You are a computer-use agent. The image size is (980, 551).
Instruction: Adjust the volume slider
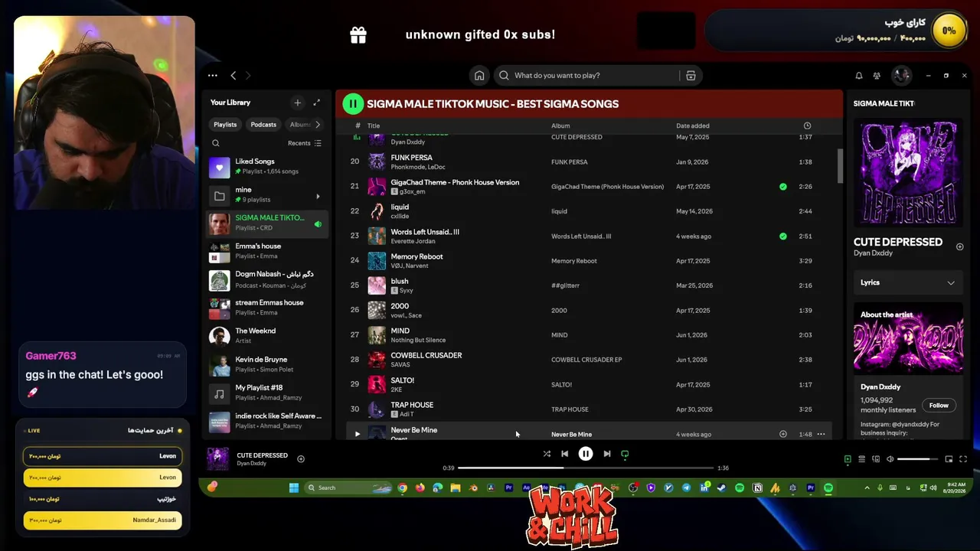point(917,459)
